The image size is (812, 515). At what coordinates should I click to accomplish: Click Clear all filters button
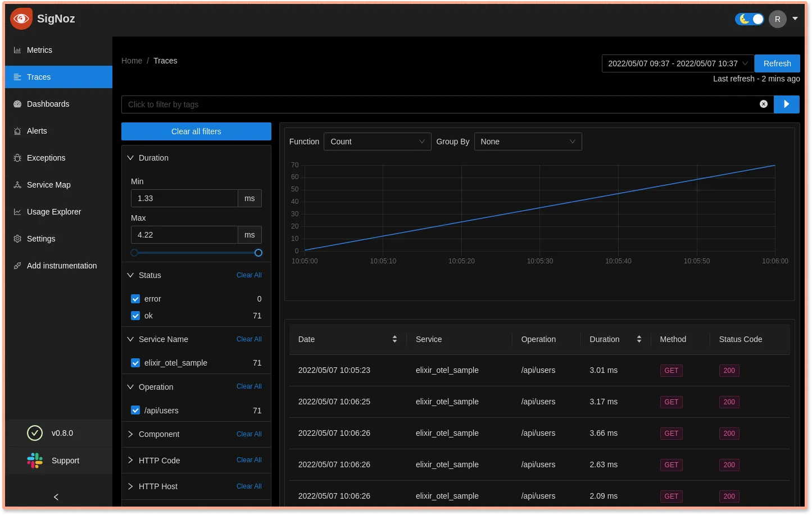(x=196, y=131)
